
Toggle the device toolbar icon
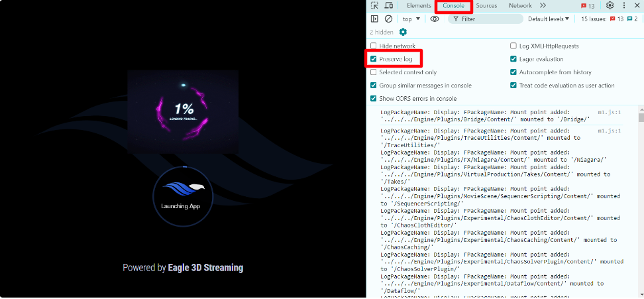tap(388, 6)
